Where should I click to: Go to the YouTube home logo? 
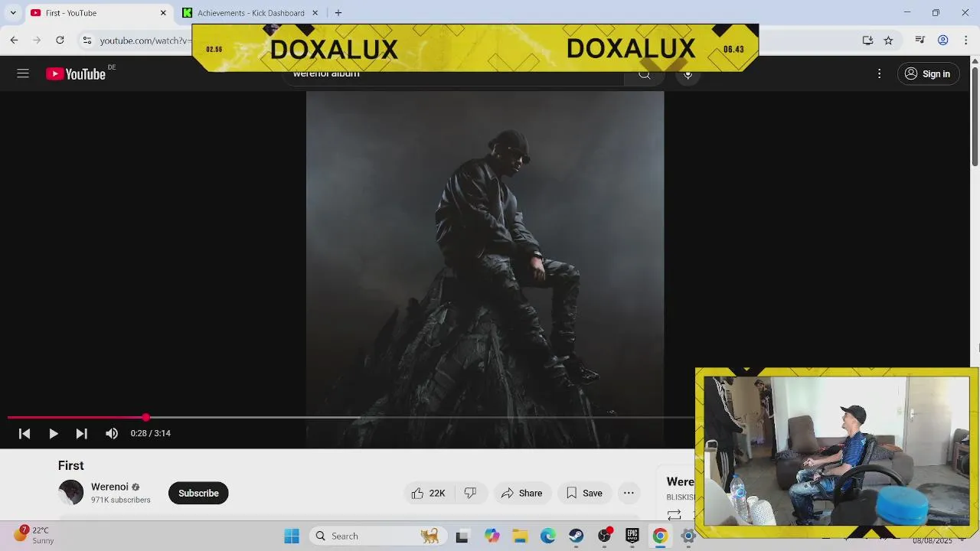coord(75,73)
